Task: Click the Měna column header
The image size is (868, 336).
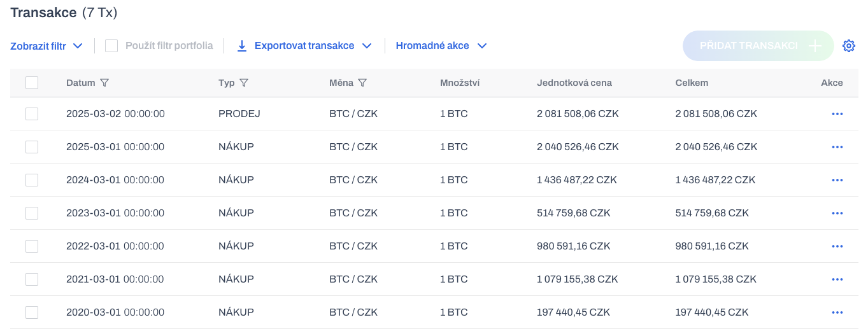Action: 341,83
